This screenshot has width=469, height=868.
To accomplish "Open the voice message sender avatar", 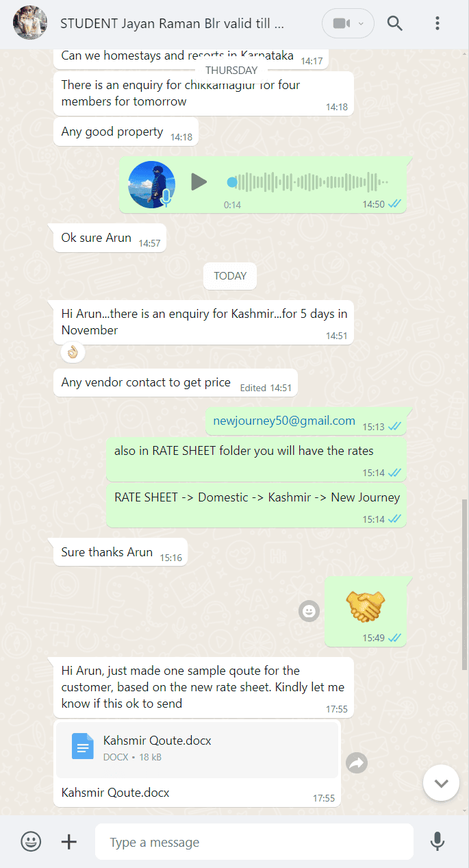I will pyautogui.click(x=151, y=184).
